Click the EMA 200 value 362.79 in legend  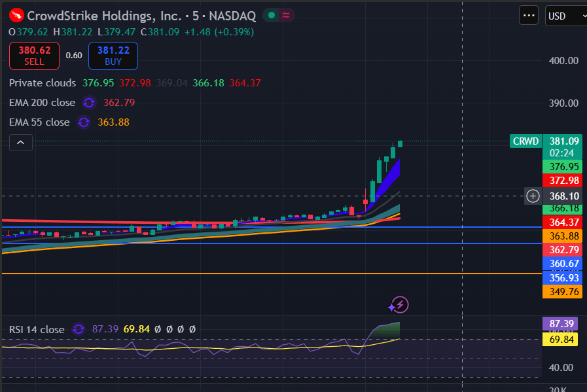tap(119, 103)
